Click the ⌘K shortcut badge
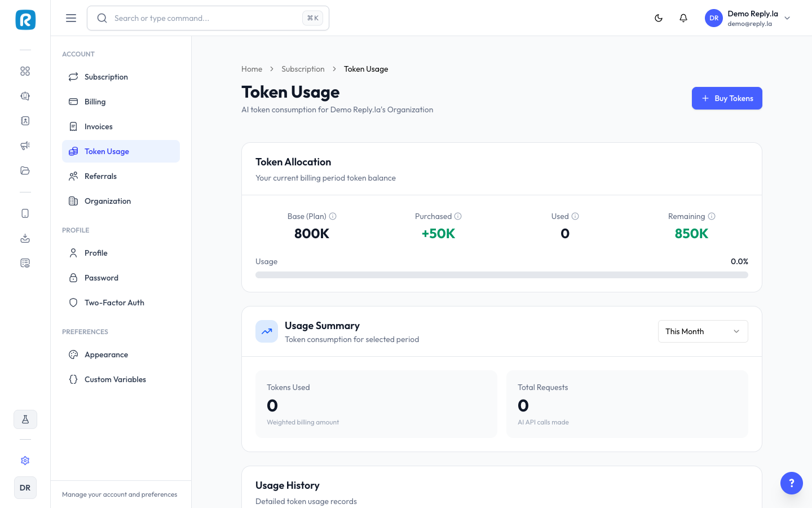Screen dimensions: 812x508 coord(313,18)
